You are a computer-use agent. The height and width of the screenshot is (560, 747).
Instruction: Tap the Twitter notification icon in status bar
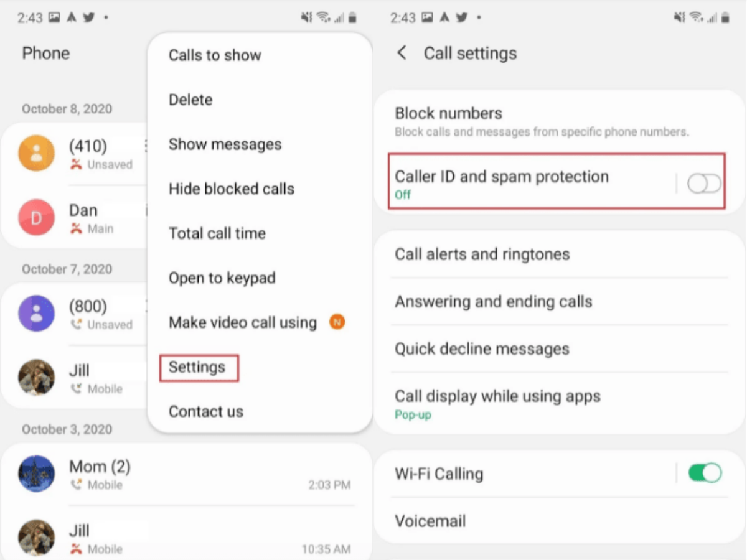pos(88,17)
